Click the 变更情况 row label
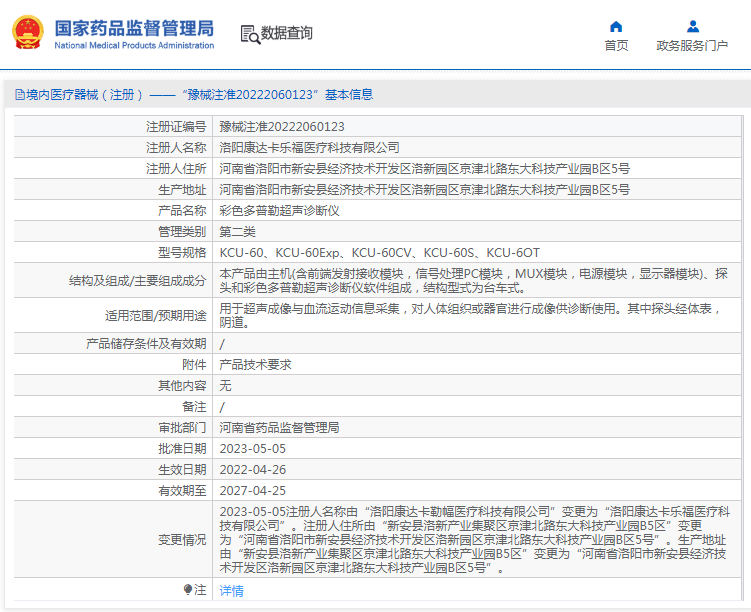751x612 pixels. pos(182,540)
